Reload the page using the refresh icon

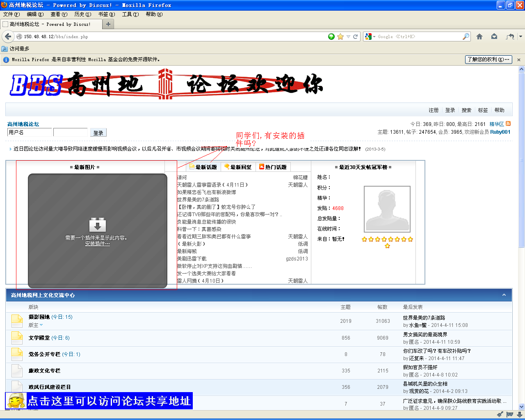coord(356,37)
